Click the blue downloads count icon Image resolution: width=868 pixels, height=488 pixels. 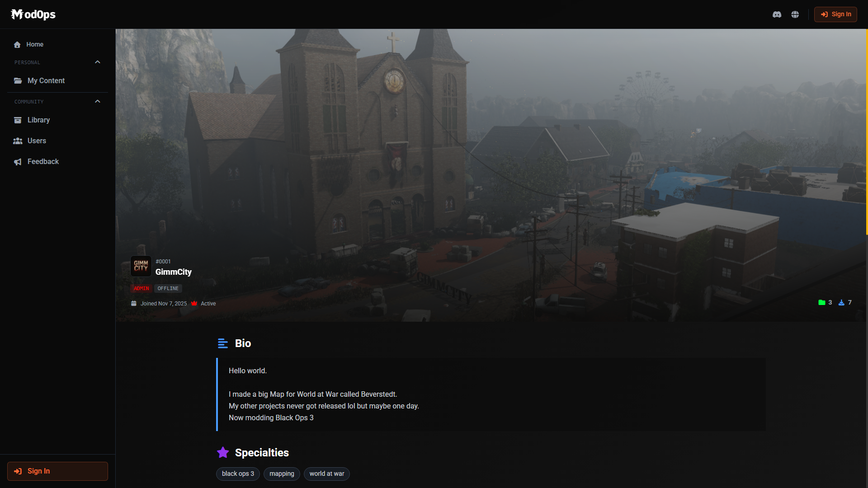click(x=841, y=303)
